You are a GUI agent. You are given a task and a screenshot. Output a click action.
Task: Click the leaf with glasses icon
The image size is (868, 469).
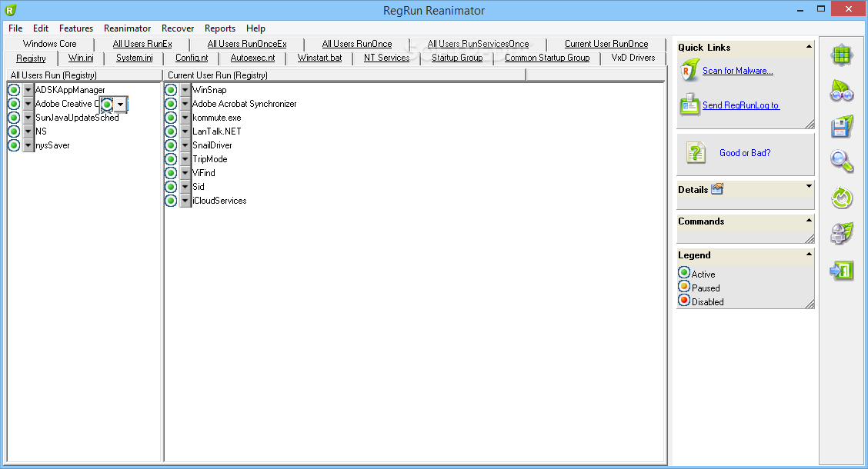pos(841,91)
